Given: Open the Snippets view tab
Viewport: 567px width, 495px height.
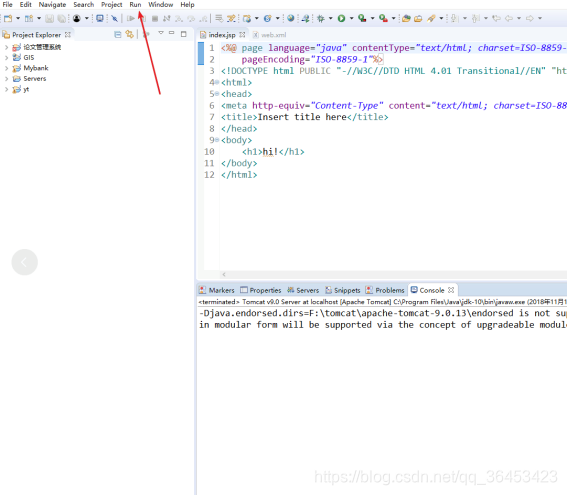Looking at the screenshot, I should point(343,290).
